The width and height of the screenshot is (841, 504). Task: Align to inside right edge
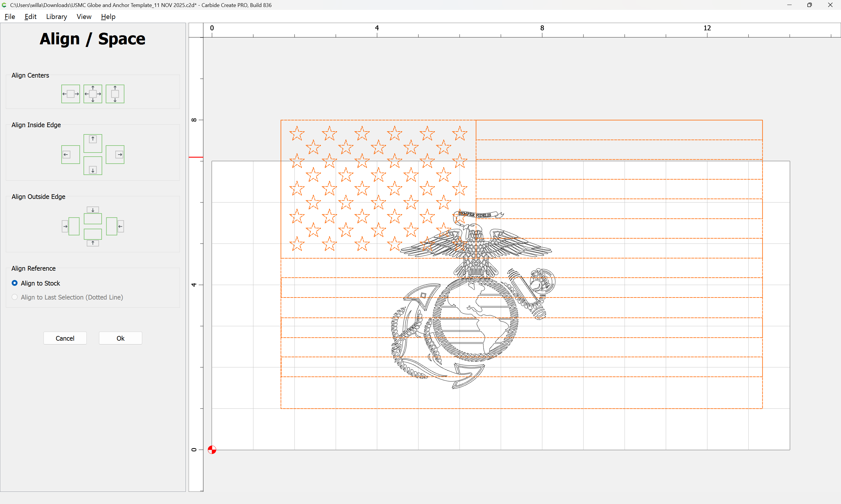115,155
